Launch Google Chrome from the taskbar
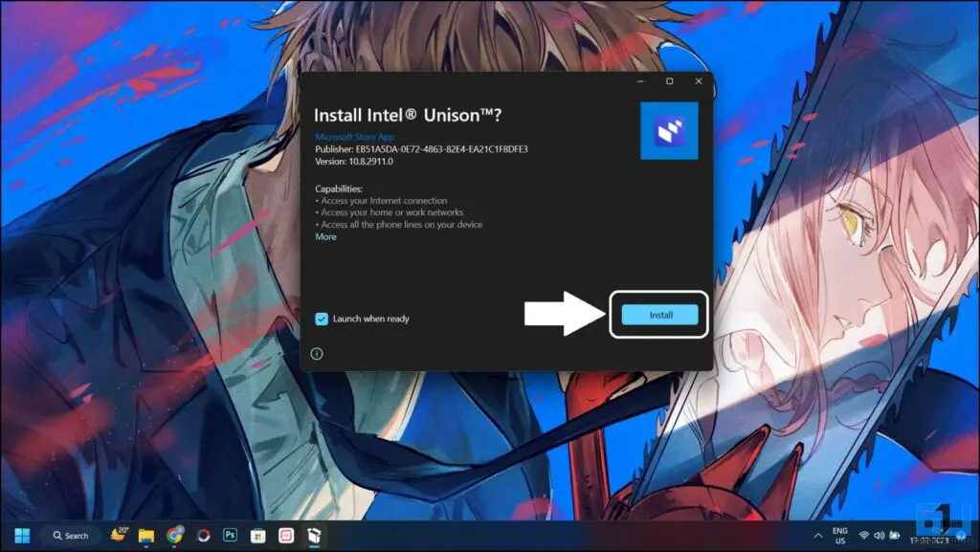 tap(174, 536)
